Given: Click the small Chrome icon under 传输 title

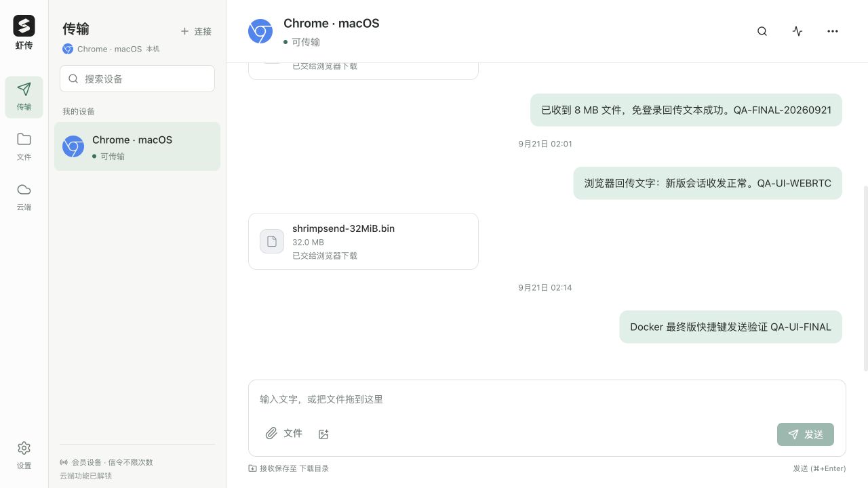Looking at the screenshot, I should (68, 49).
